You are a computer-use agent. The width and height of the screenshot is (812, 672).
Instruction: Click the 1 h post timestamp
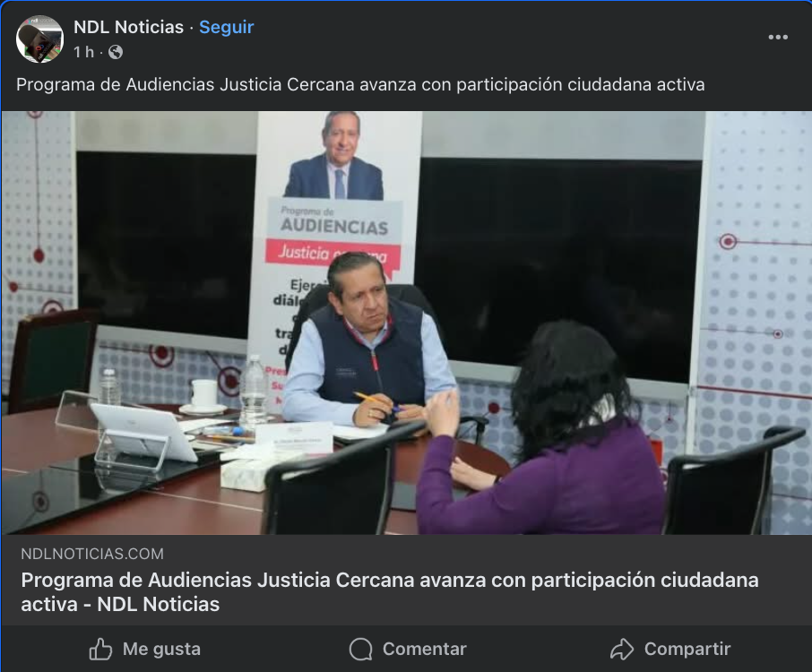tap(84, 52)
